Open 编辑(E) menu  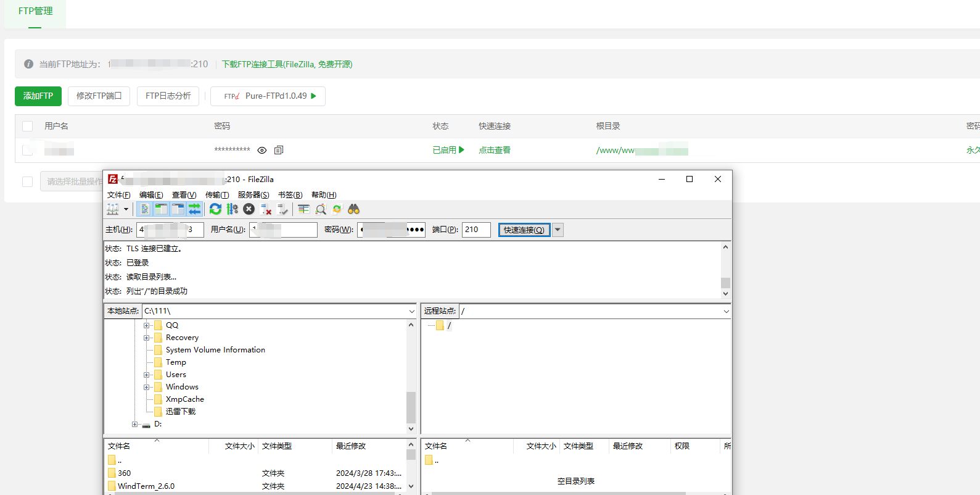pyautogui.click(x=151, y=195)
